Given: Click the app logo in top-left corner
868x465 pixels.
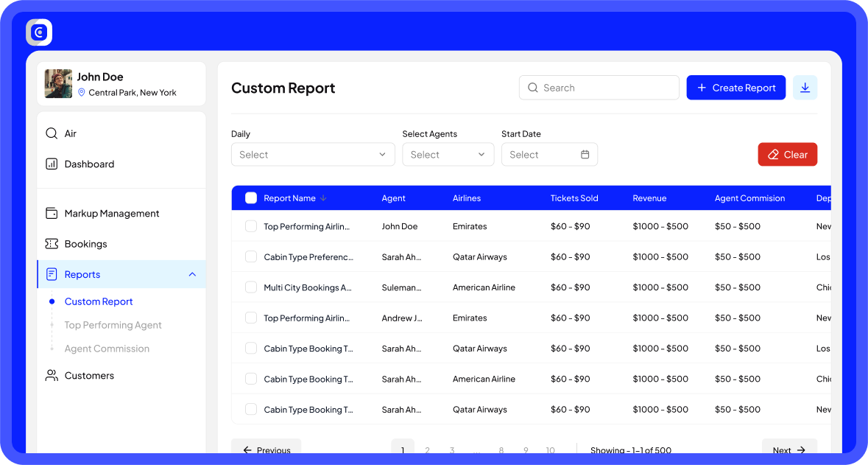Looking at the screenshot, I should click(38, 32).
